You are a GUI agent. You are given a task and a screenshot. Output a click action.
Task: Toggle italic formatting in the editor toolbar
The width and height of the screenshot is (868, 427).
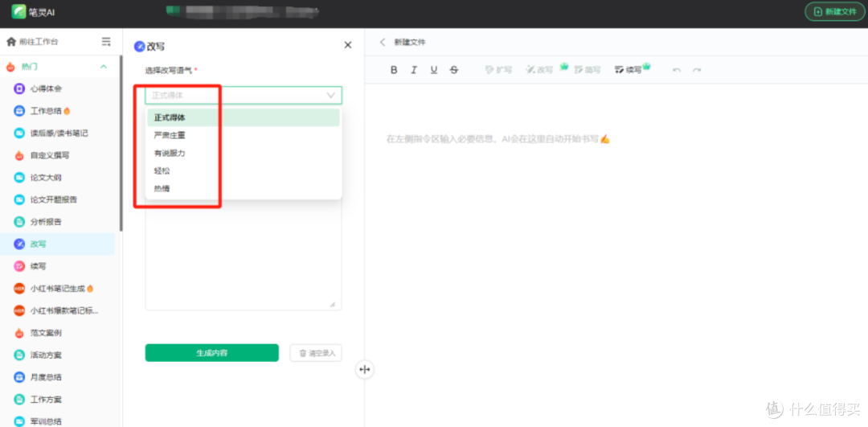point(414,70)
